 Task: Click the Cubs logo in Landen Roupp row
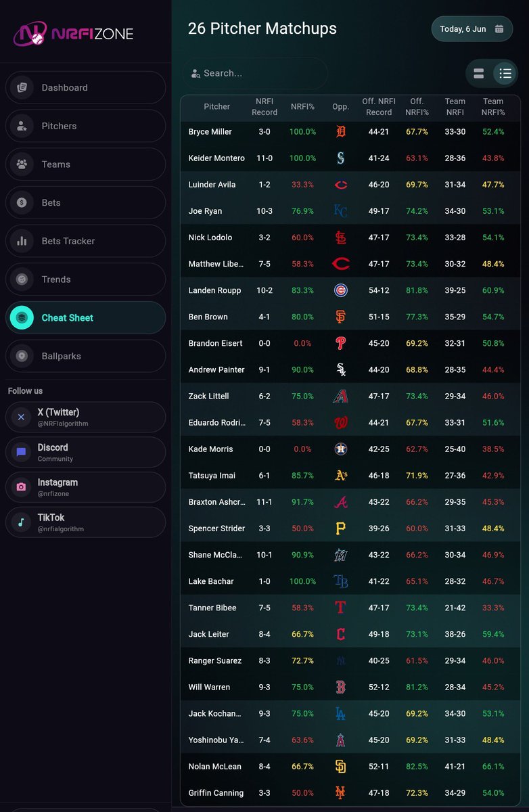click(x=340, y=290)
